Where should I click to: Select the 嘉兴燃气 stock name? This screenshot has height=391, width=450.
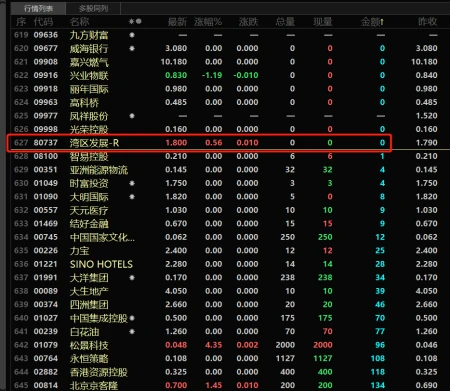pyautogui.click(x=89, y=62)
